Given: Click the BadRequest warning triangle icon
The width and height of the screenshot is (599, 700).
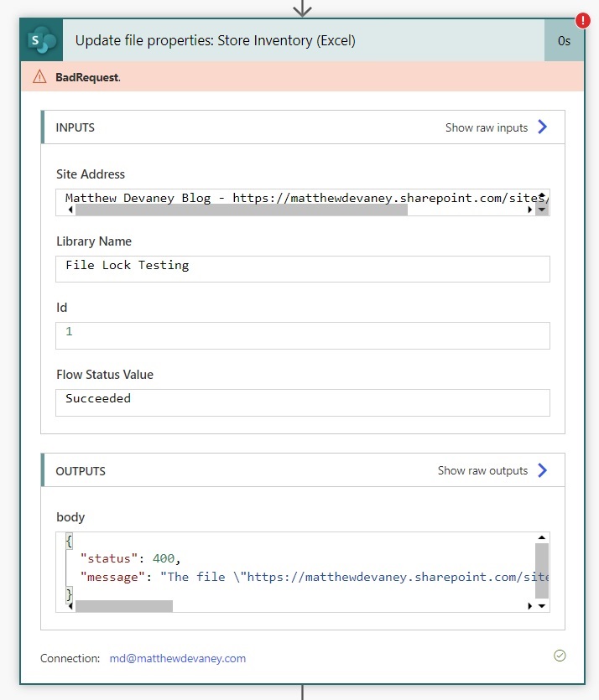Looking at the screenshot, I should pos(39,77).
